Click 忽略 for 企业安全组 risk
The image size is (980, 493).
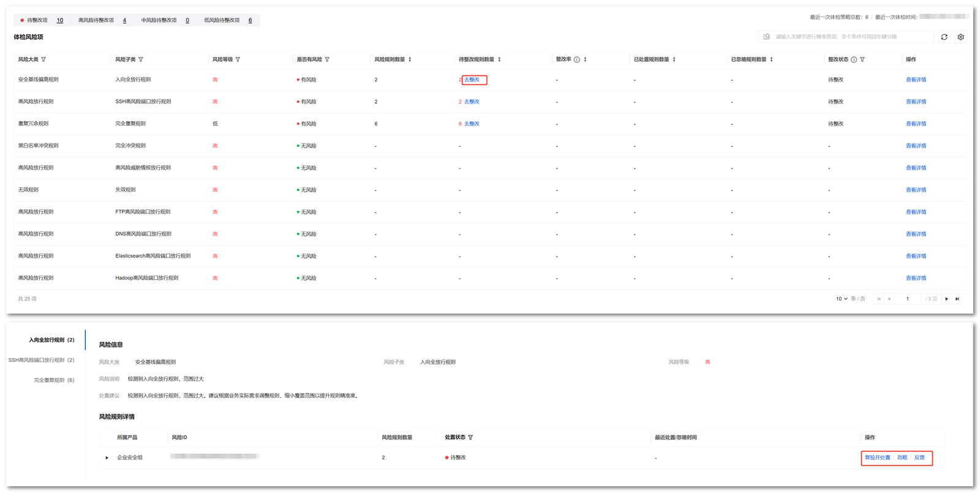pyautogui.click(x=902, y=457)
